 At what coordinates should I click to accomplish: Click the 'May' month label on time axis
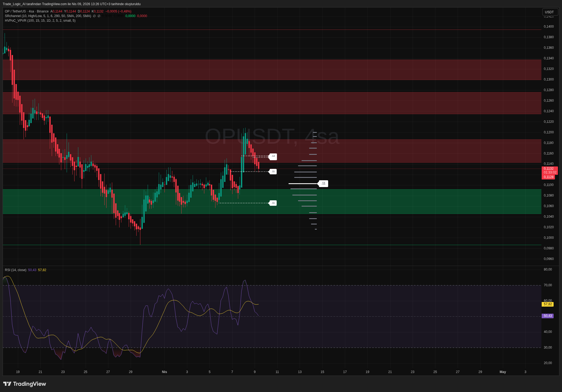pyautogui.click(x=503, y=372)
